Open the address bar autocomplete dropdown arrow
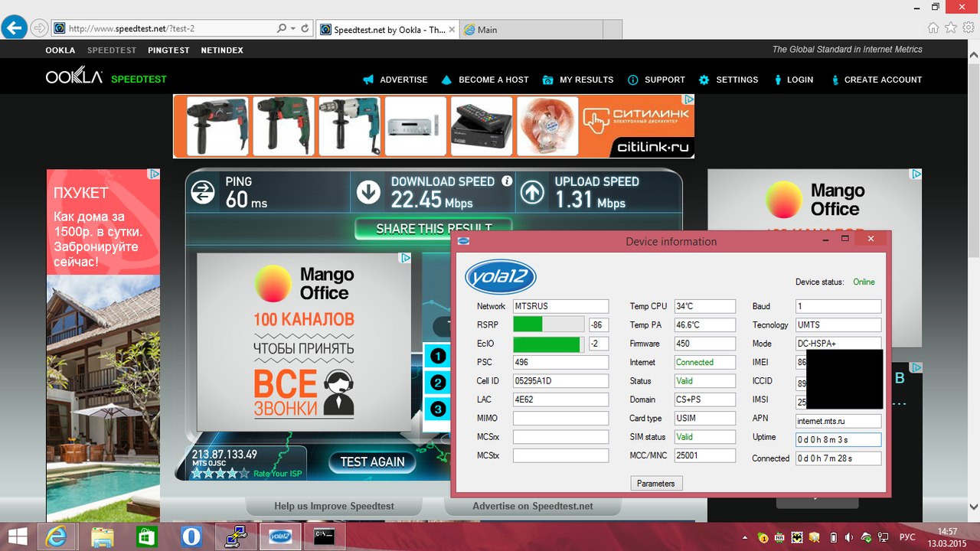The height and width of the screenshot is (551, 980). pos(292,29)
